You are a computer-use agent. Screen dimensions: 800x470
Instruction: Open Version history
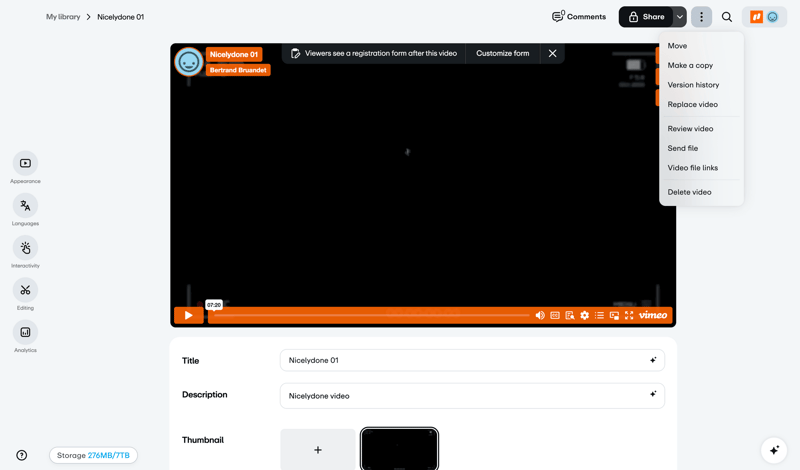(701, 85)
